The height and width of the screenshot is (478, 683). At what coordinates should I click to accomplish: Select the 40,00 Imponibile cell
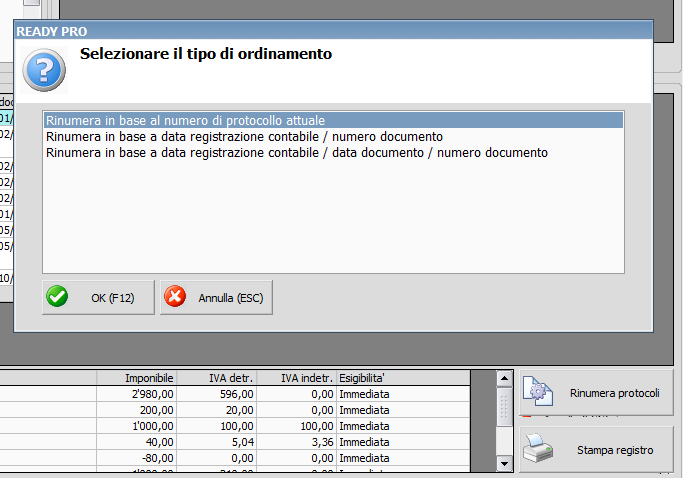(137, 442)
